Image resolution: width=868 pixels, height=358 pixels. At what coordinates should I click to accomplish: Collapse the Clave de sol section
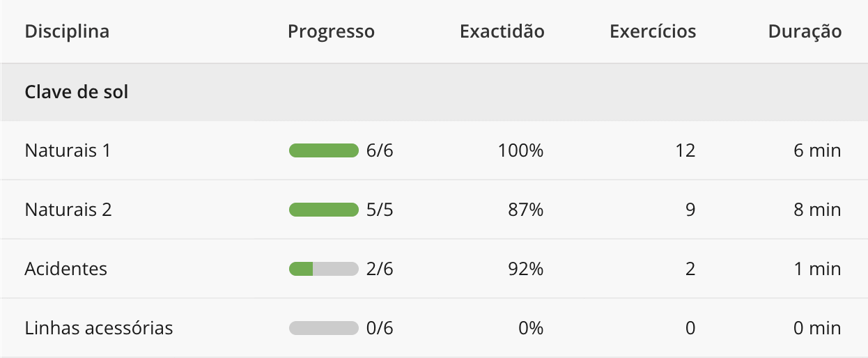pos(77,92)
